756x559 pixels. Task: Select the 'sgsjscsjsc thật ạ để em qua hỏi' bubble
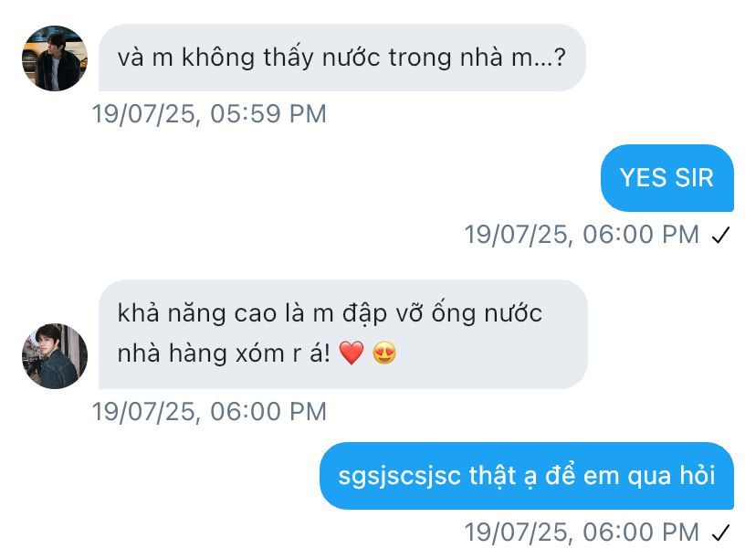(x=527, y=476)
